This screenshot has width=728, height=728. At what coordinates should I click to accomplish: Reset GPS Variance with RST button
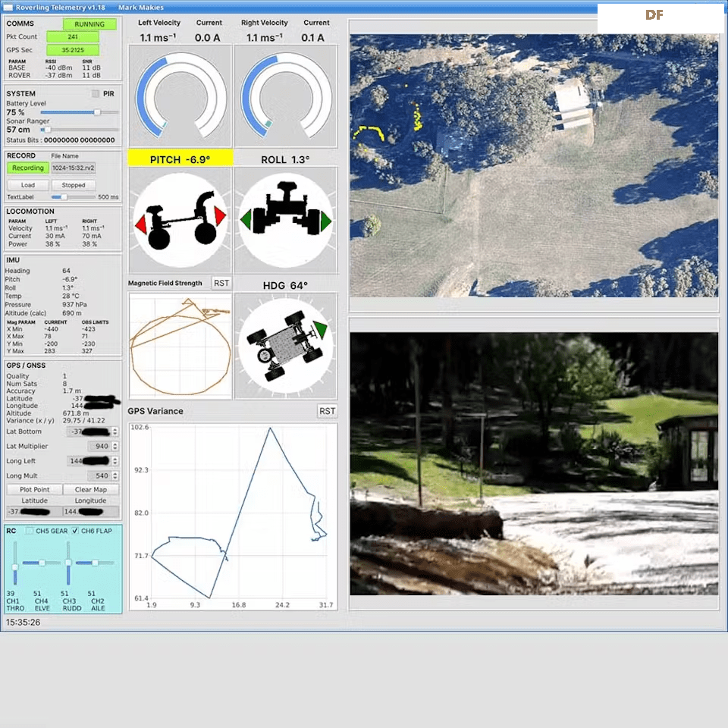coord(327,411)
